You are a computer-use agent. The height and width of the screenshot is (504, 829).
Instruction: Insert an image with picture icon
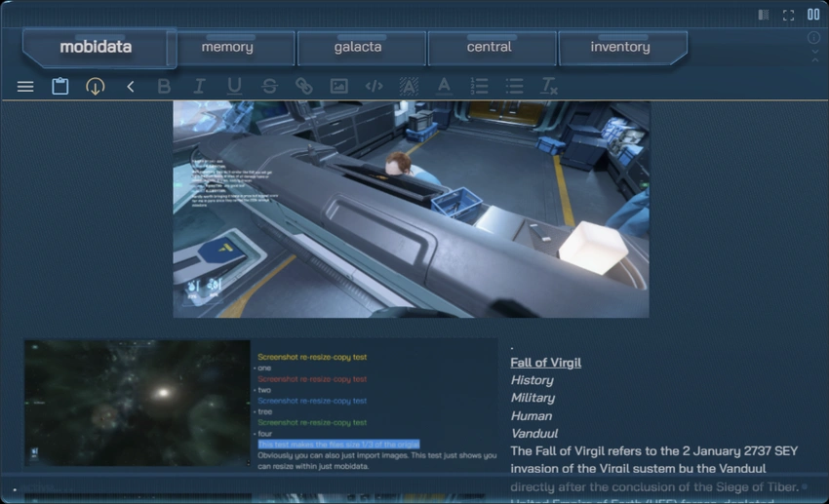(x=338, y=86)
